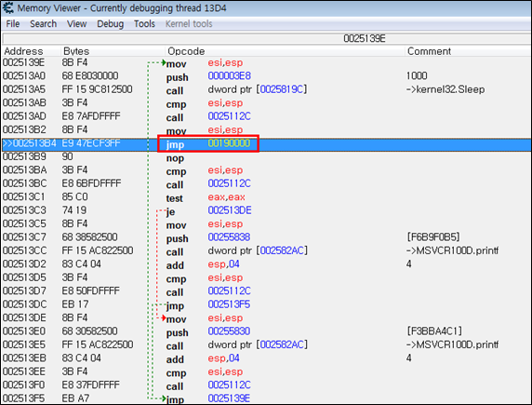The image size is (532, 405).
Task: Select the highlighted jmp 00190000 row
Action: tap(267, 143)
